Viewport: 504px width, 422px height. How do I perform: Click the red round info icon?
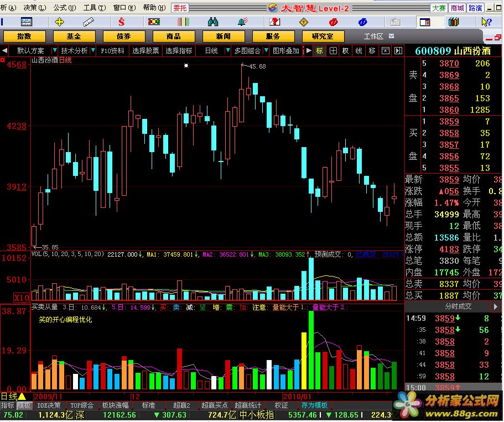[x=333, y=22]
